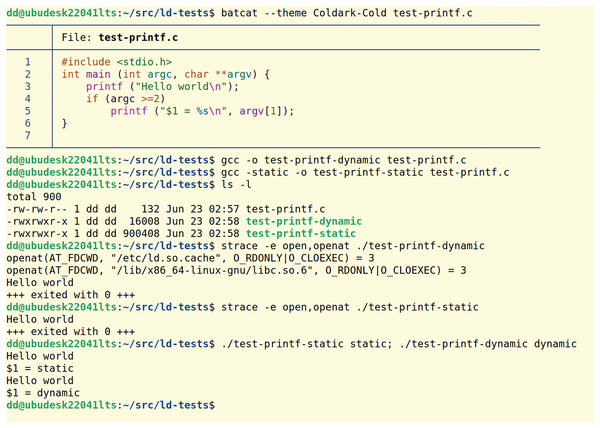
Task: Click line number 7 in the gutter
Action: [28, 136]
